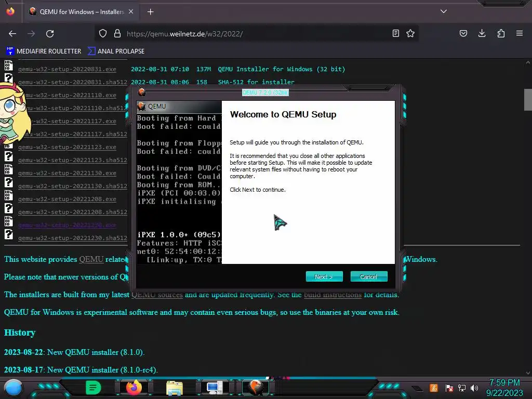This screenshot has height=399, width=532.
Task: Open the Firefox hamburger application menu
Action: coord(520,33)
